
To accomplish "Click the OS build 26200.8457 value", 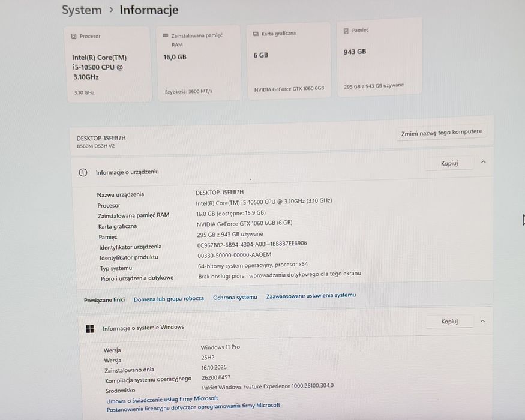I will click(216, 377).
